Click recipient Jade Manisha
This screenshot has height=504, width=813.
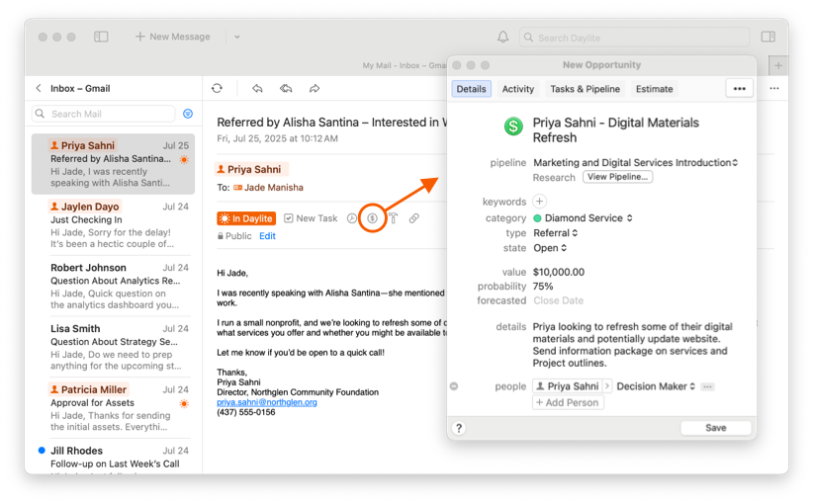tap(268, 188)
